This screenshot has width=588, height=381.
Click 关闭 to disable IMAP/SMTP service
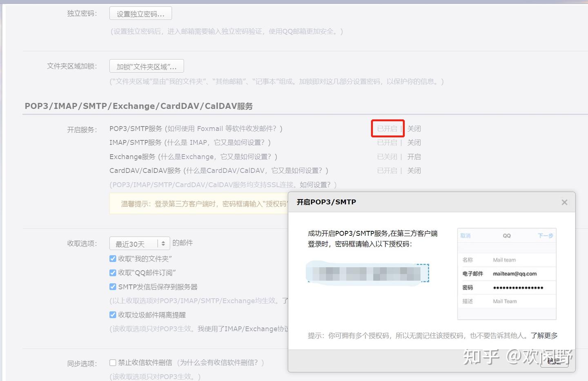[414, 142]
